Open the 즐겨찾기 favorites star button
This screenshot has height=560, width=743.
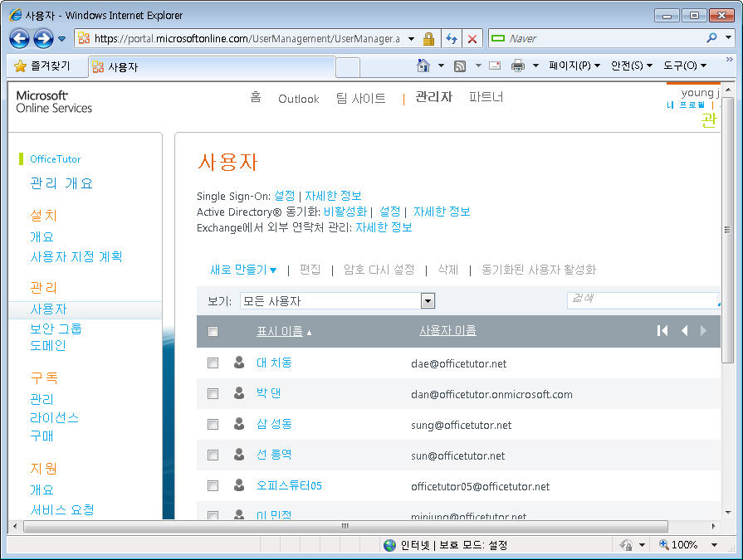pyautogui.click(x=42, y=66)
